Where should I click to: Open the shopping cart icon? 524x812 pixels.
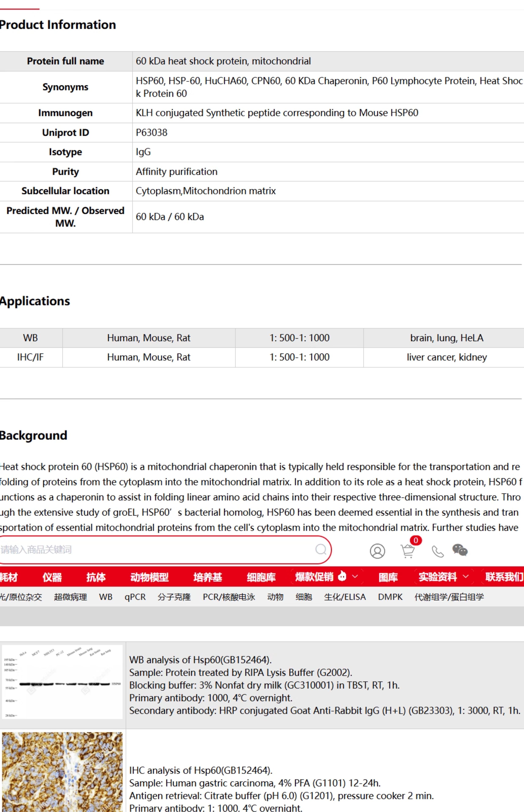[407, 551]
